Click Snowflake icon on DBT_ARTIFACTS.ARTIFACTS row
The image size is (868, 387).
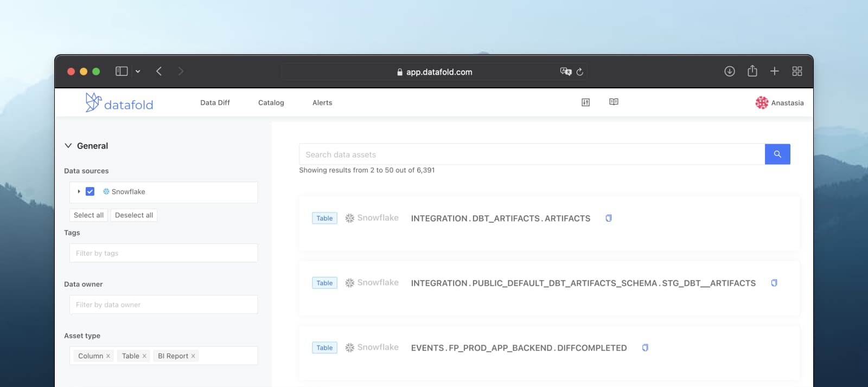[350, 218]
